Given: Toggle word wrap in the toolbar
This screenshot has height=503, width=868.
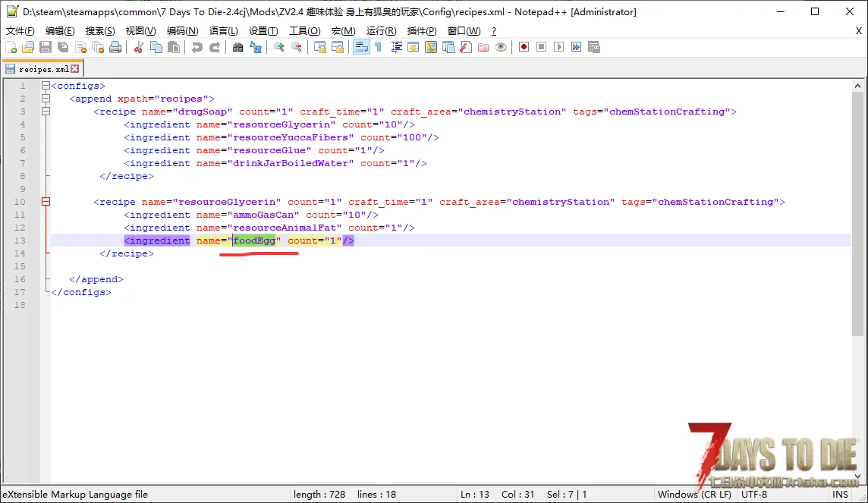Looking at the screenshot, I should 360,47.
